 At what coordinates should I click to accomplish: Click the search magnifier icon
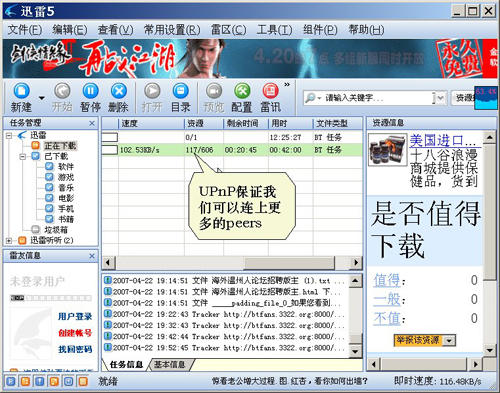tap(310, 98)
